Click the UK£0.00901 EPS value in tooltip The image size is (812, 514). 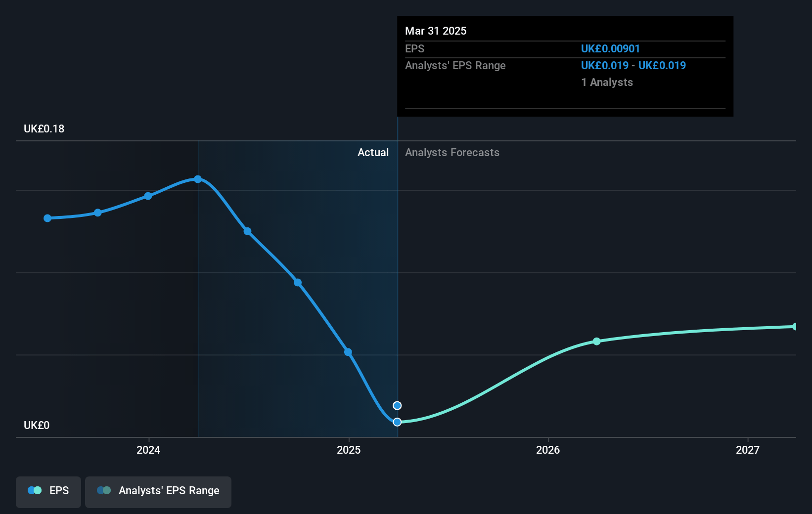click(610, 49)
